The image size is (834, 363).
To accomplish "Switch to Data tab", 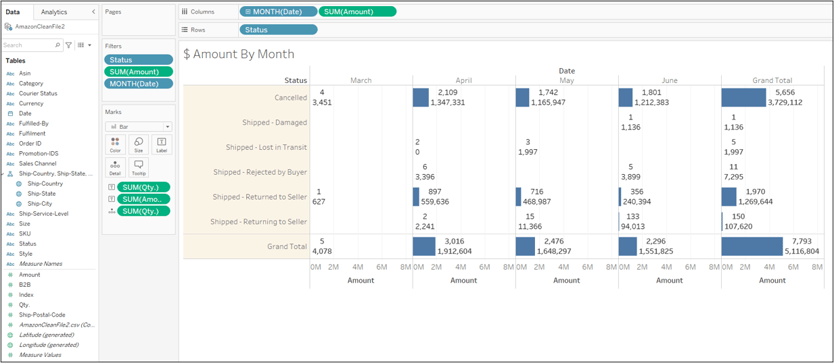I will click(13, 12).
